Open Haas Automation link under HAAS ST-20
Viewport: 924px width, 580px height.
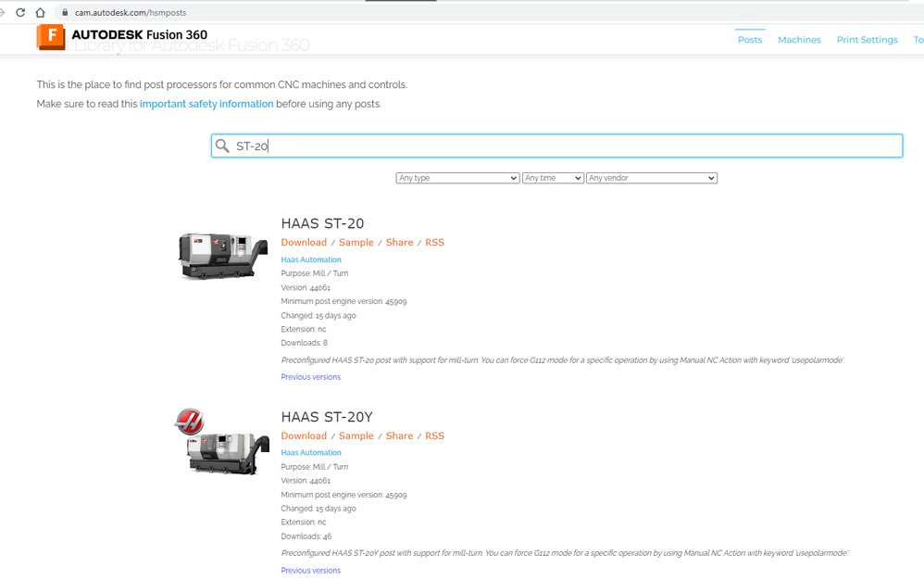310,259
